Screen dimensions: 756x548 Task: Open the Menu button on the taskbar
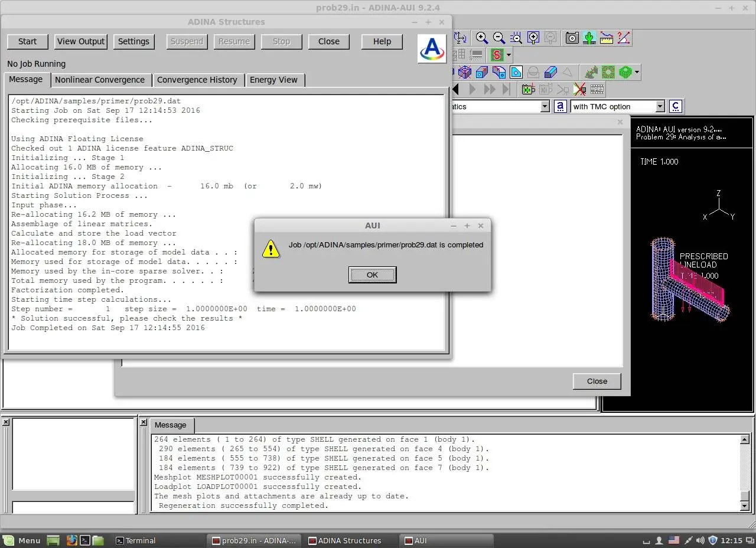click(x=22, y=540)
